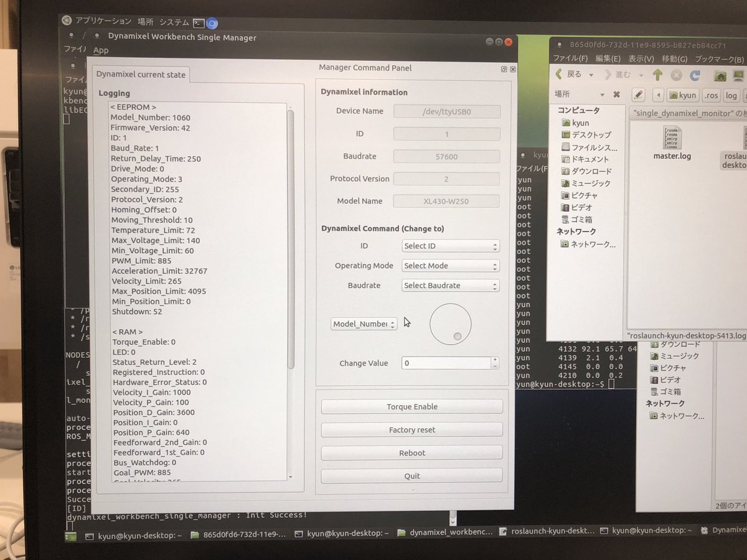Open the terminal launcher in top panel
Screen dimensions: 747x560
click(x=199, y=22)
